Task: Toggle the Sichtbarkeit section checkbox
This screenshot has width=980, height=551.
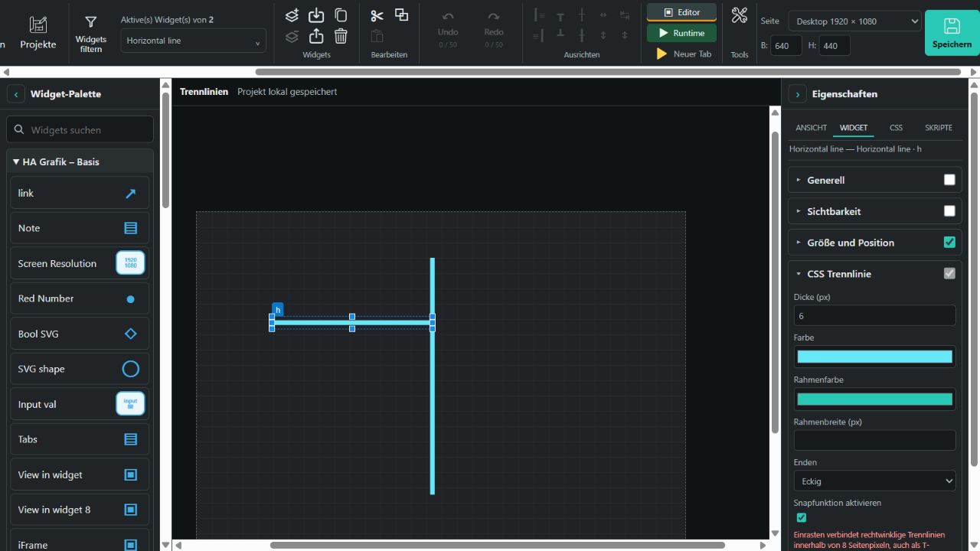Action: [949, 211]
